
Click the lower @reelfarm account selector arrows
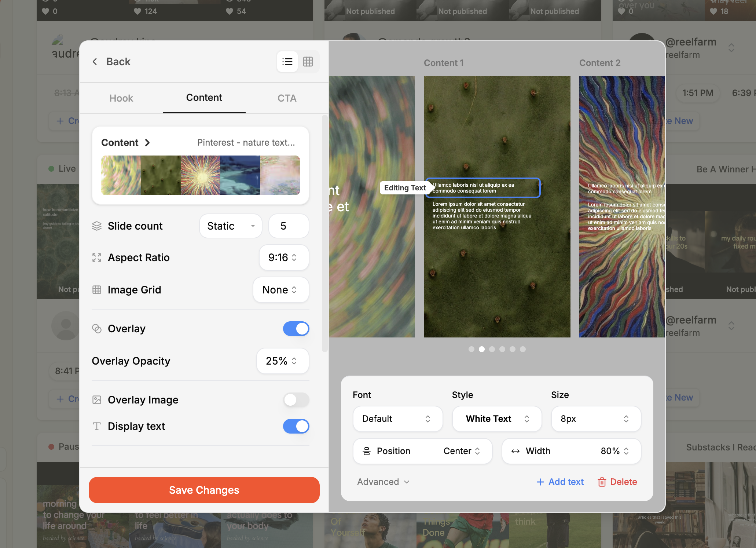pos(731,326)
